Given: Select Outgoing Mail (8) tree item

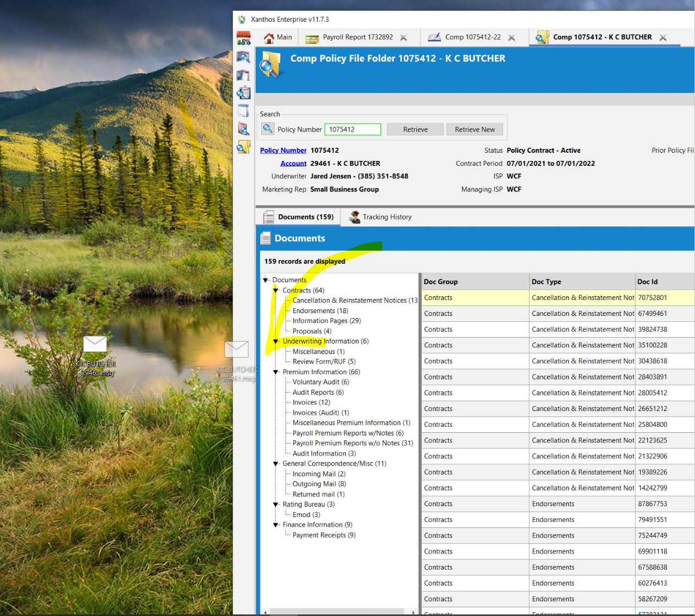Looking at the screenshot, I should pos(319,484).
